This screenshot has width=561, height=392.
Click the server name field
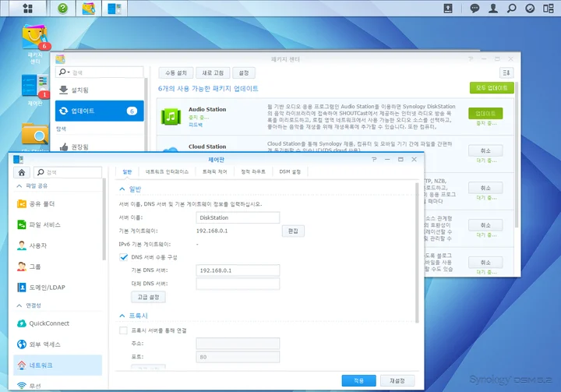pos(238,217)
